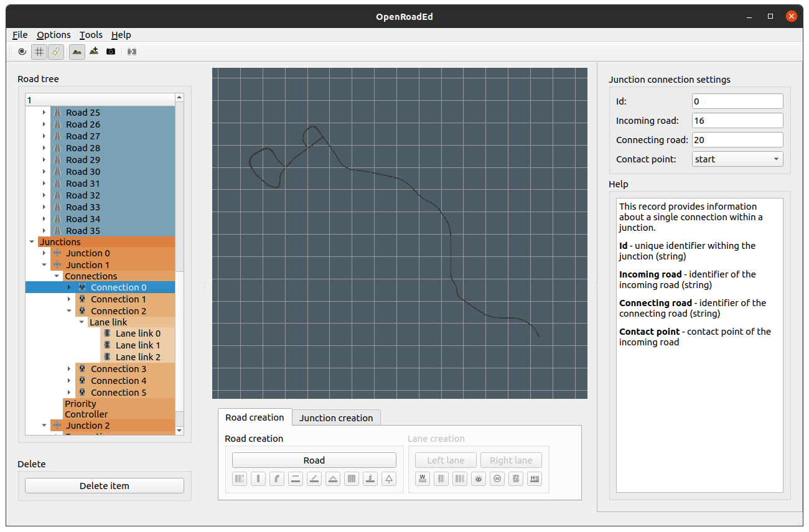Viewport: 809px width, 532px height.
Task: Select Road 35 in the tree
Action: coord(83,231)
